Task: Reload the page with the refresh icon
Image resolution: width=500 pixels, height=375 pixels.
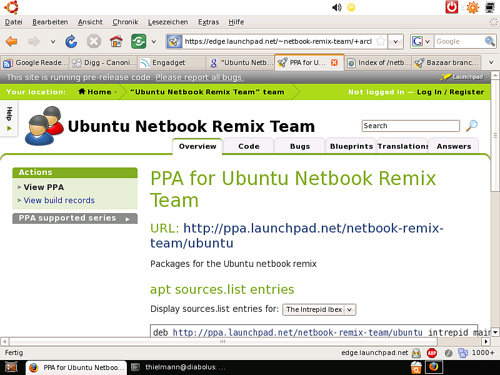Action: (x=71, y=42)
